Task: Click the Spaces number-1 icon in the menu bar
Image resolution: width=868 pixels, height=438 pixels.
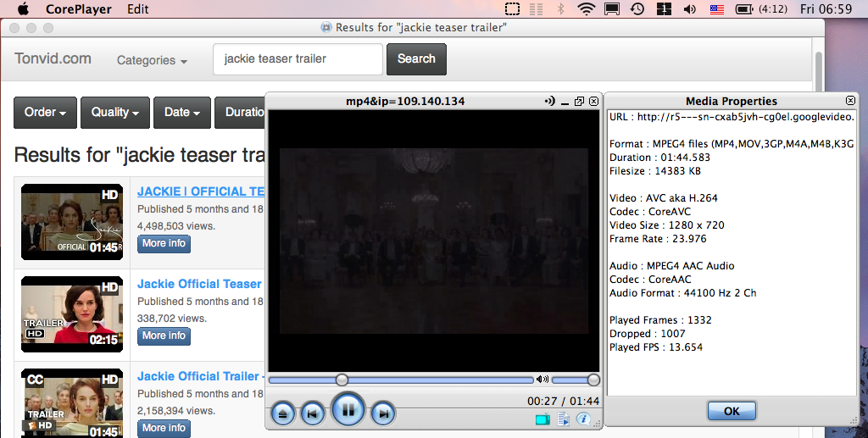Action: coord(664,8)
